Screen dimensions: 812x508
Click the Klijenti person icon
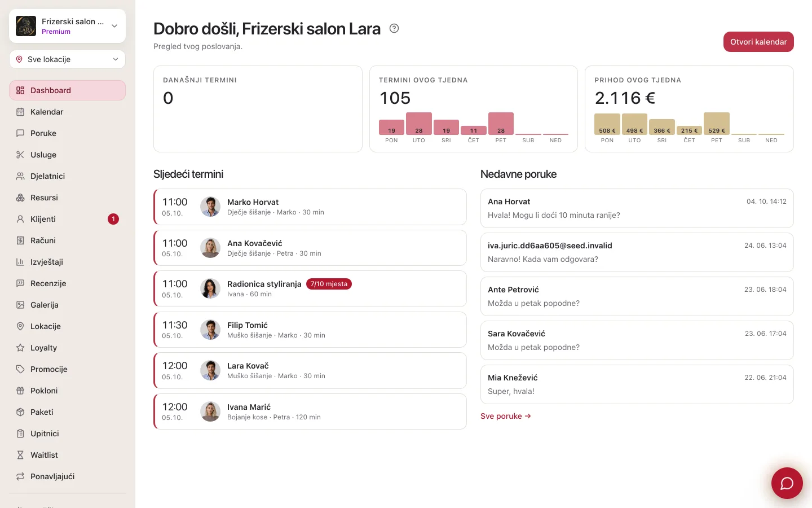coord(20,219)
